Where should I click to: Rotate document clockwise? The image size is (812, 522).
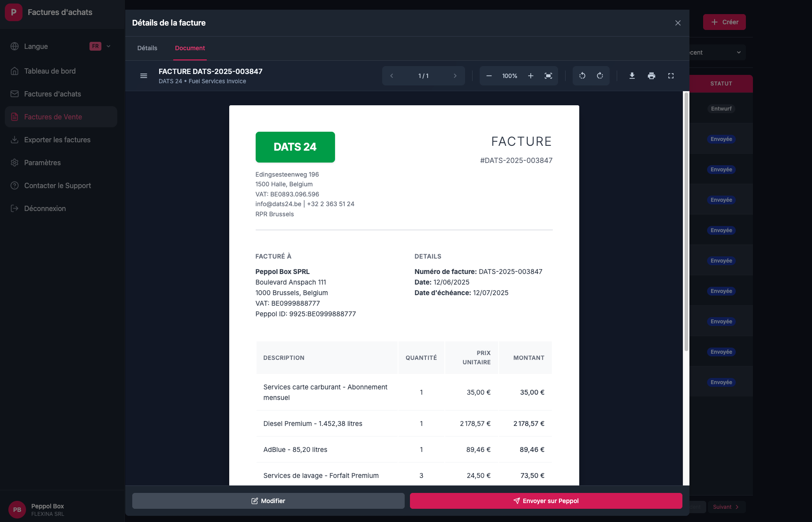click(600, 76)
